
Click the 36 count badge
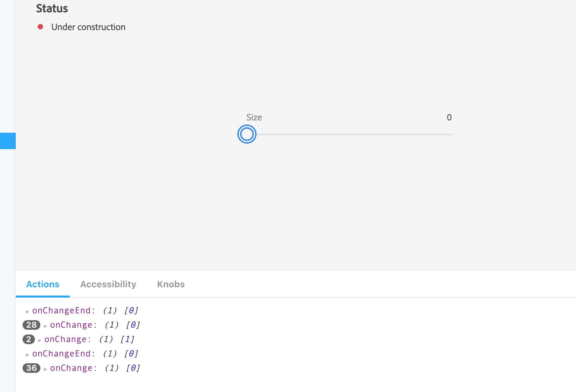pyautogui.click(x=31, y=368)
